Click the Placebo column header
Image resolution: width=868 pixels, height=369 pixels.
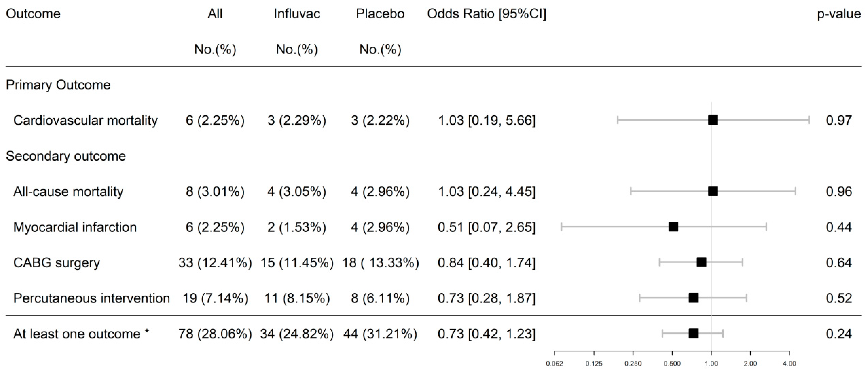point(380,14)
